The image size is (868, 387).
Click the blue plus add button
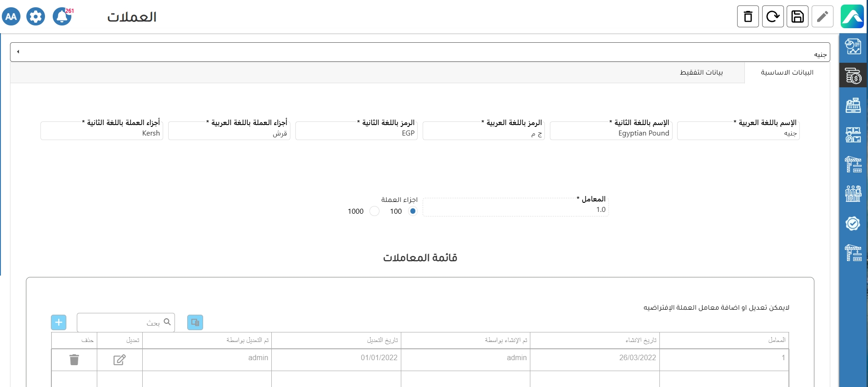pos(59,322)
